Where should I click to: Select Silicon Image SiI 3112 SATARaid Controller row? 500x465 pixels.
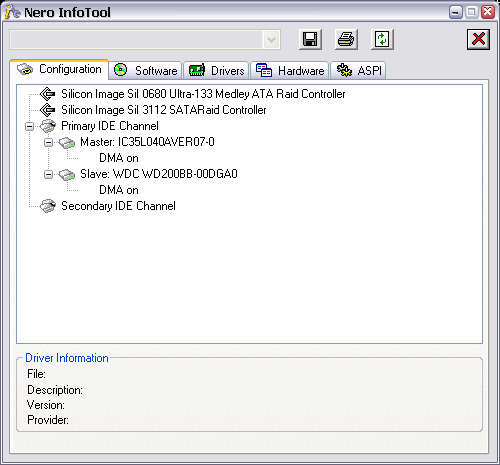164,110
